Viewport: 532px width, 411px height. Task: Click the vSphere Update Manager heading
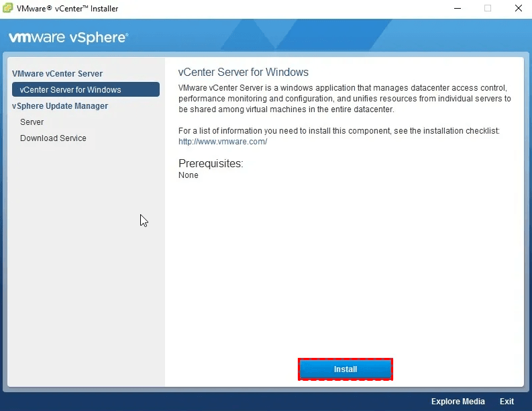coord(60,106)
